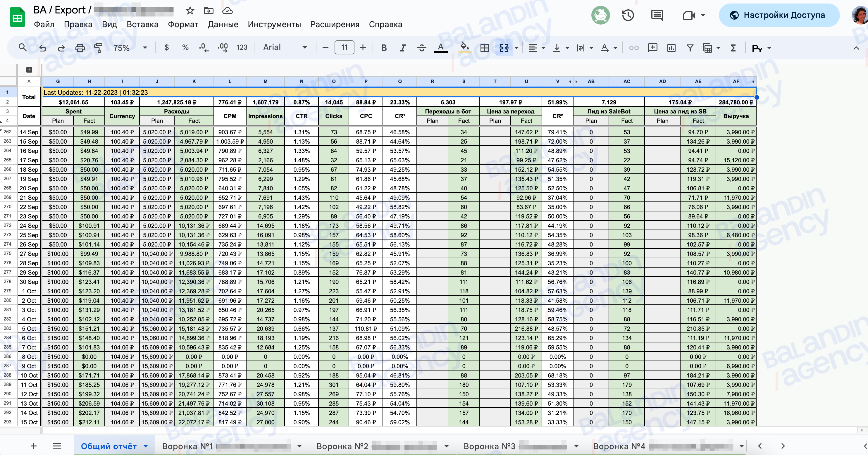
Task: Add a new sheet
Action: (x=33, y=446)
